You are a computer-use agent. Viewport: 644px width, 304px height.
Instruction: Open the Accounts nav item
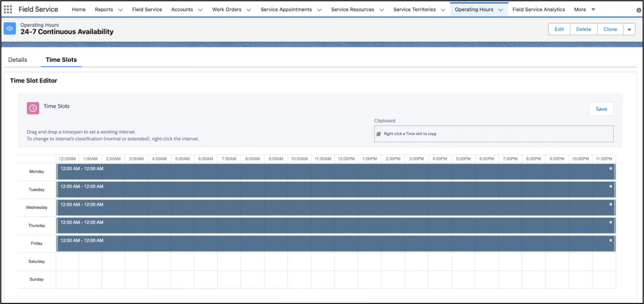point(182,9)
